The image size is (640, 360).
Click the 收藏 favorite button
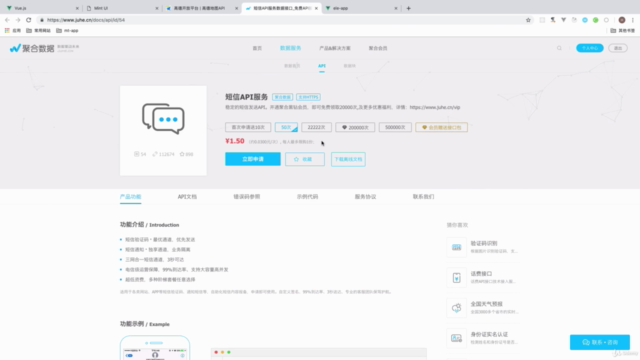[x=305, y=159]
